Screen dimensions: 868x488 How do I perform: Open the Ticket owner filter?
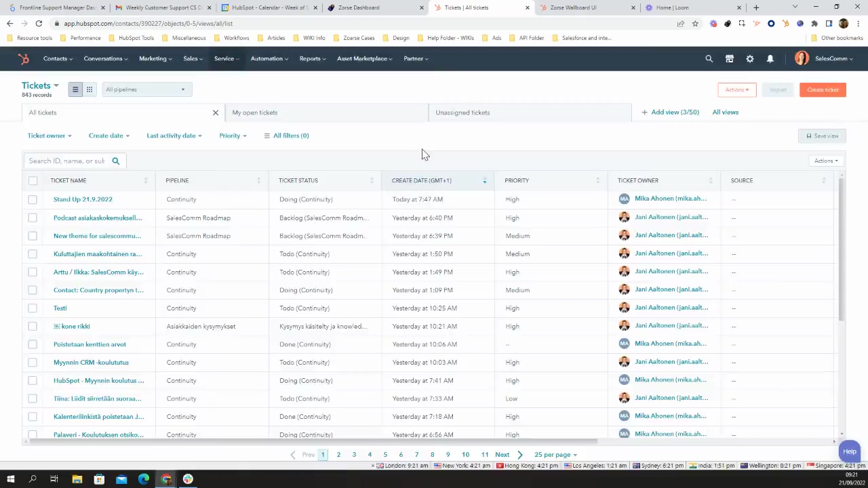[x=50, y=136]
